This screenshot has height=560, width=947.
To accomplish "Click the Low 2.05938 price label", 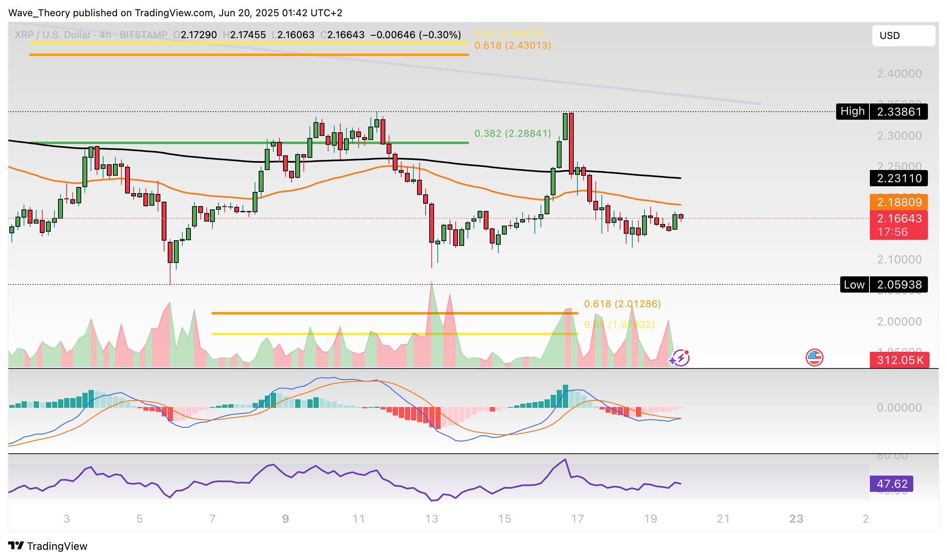I will (884, 285).
